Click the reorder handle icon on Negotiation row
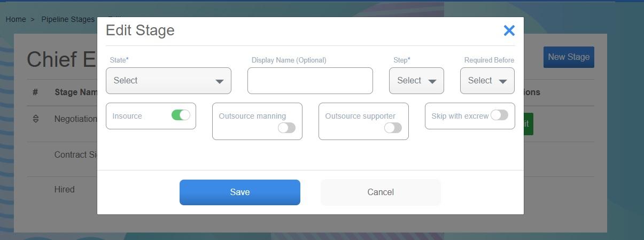 pos(36,119)
